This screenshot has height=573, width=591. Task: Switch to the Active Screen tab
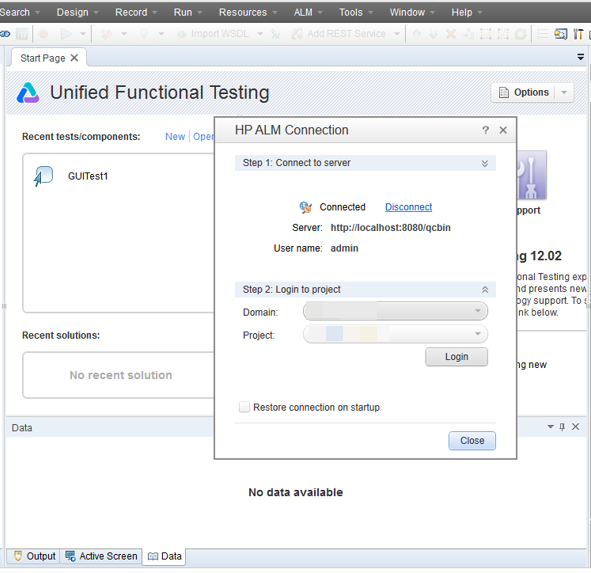(101, 556)
